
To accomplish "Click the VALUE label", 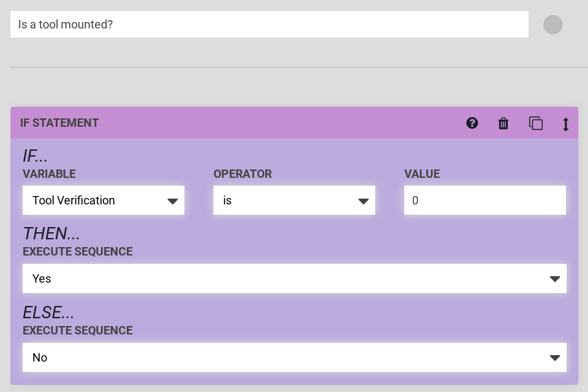I will tap(422, 174).
